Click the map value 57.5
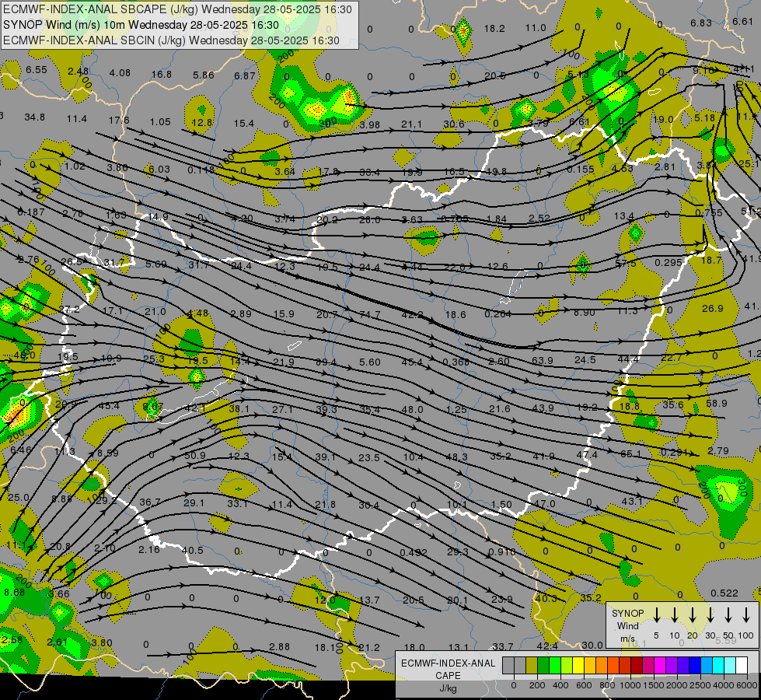The width and height of the screenshot is (761, 700). coord(626,263)
